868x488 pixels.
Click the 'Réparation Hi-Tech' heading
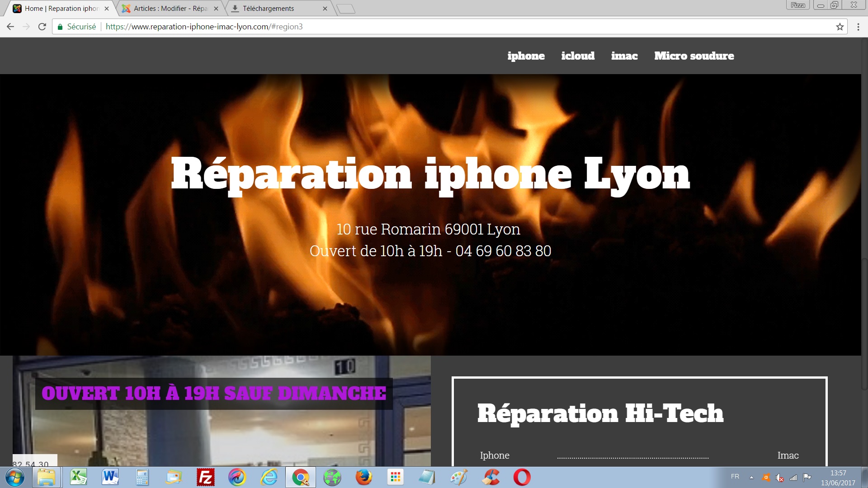(x=600, y=414)
